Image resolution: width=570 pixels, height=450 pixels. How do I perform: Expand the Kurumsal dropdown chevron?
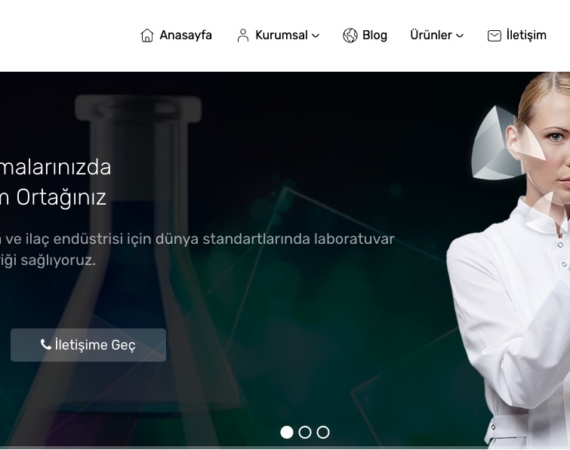316,36
